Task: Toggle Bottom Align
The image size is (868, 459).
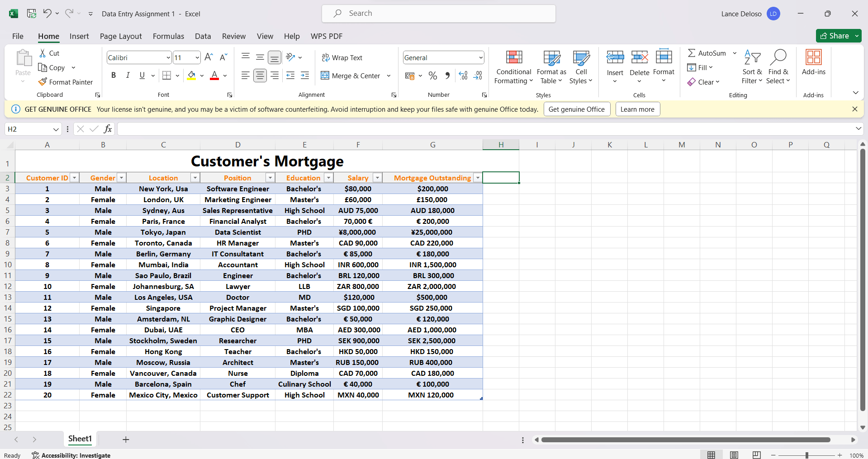Action: pos(275,57)
